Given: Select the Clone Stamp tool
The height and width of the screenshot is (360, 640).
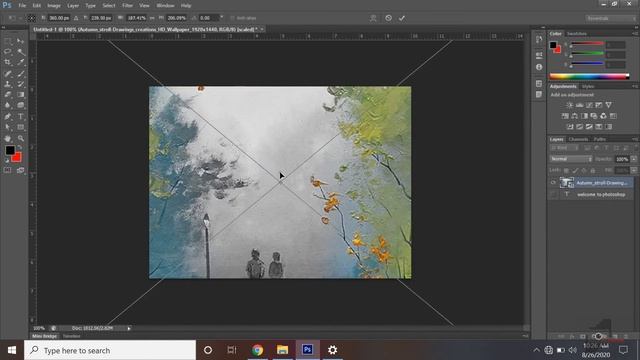Looking at the screenshot, I should click(x=8, y=84).
